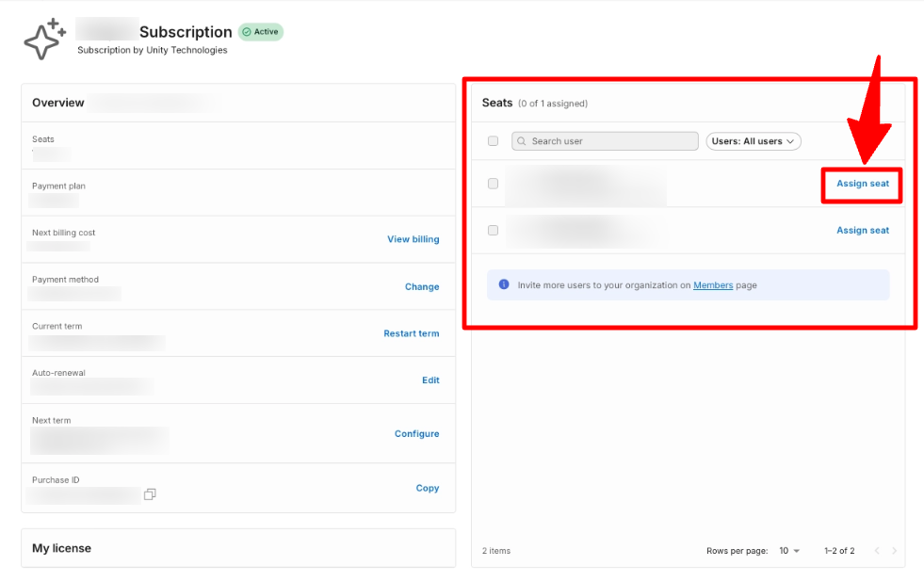Screen dimensions: 924x582
Task: Click the blue info icon in invite banner
Action: pyautogui.click(x=504, y=284)
